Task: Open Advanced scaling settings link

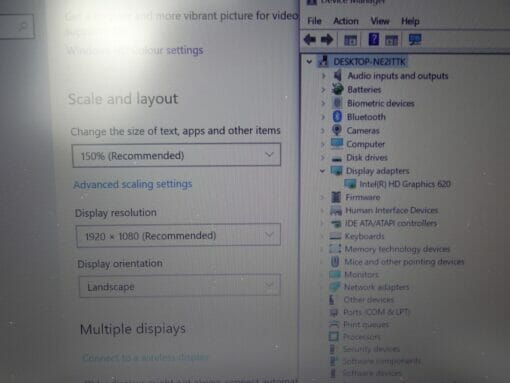Action: point(133,184)
